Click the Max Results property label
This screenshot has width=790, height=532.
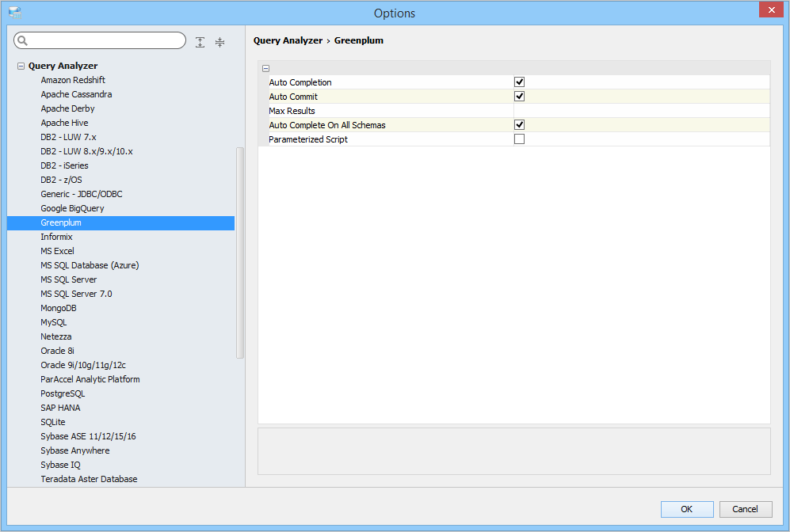click(x=292, y=111)
